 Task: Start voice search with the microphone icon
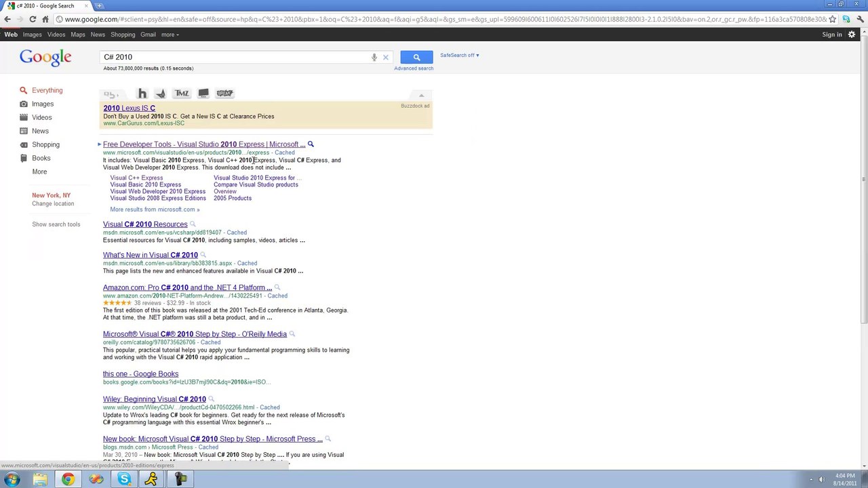pyautogui.click(x=374, y=58)
